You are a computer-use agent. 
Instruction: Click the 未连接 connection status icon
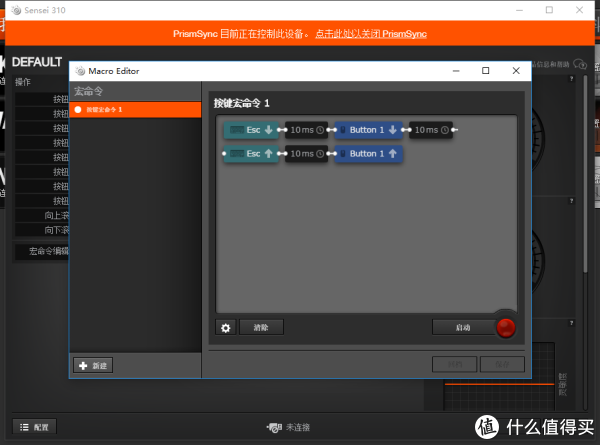[x=274, y=427]
